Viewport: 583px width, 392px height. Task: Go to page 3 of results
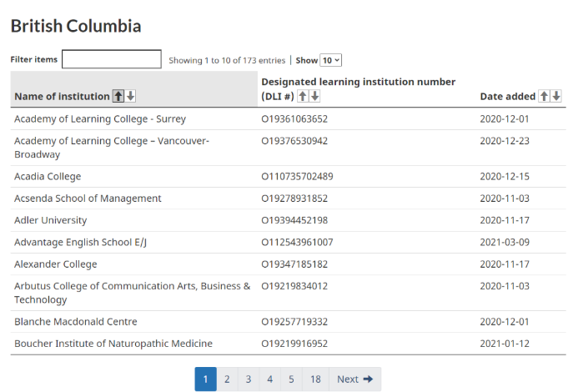click(x=249, y=379)
